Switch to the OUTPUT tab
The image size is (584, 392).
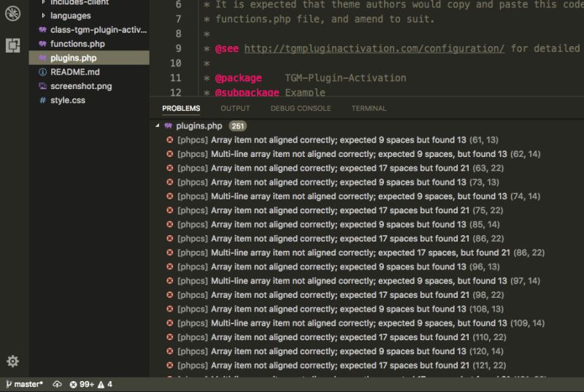[x=235, y=108]
